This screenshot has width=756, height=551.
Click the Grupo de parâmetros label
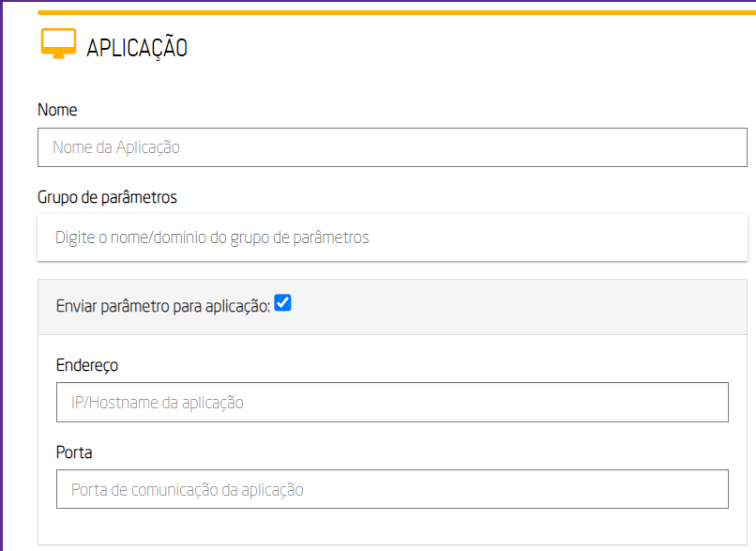(x=107, y=197)
